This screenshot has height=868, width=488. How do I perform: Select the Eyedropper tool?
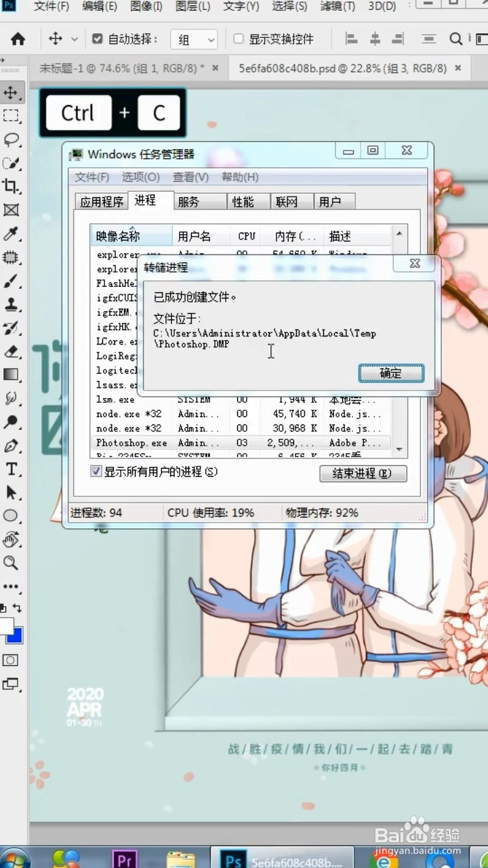coord(11,234)
